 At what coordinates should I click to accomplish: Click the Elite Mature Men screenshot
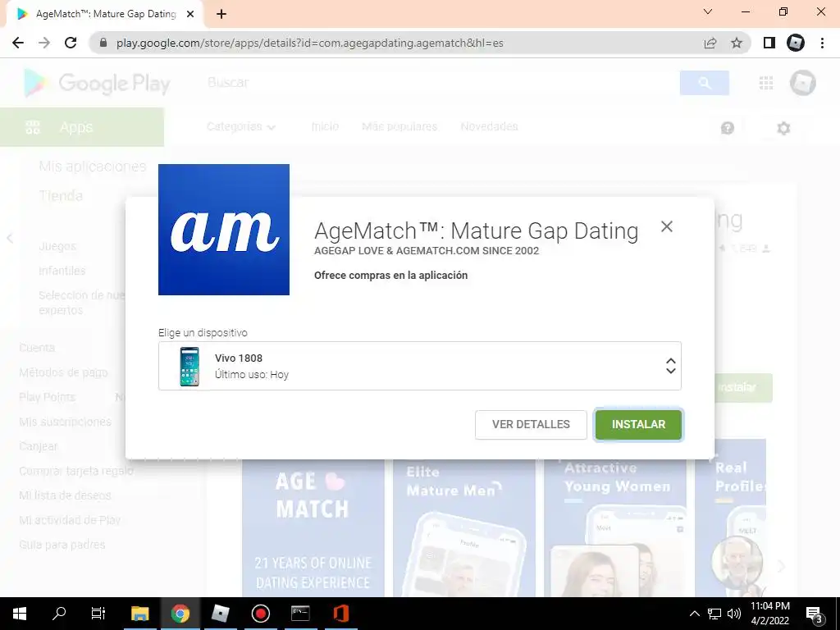tap(464, 528)
